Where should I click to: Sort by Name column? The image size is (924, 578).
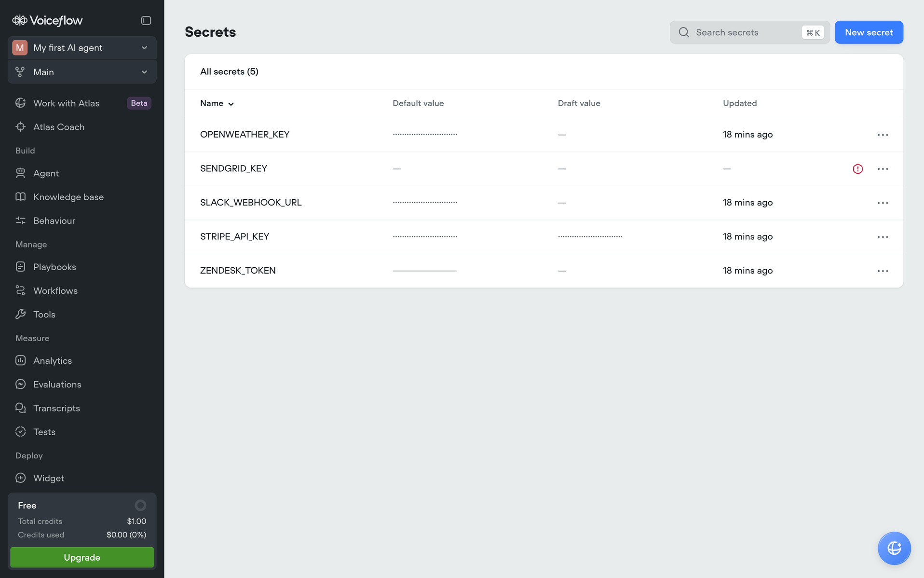click(217, 103)
